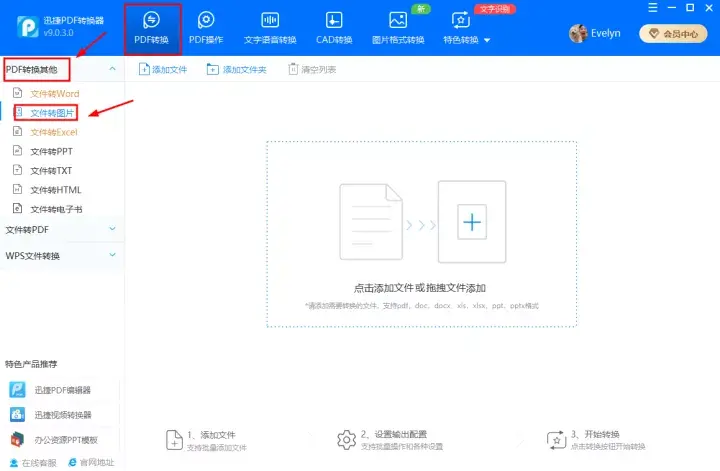
Task: Click the plus icon to add file
Action: (x=472, y=222)
